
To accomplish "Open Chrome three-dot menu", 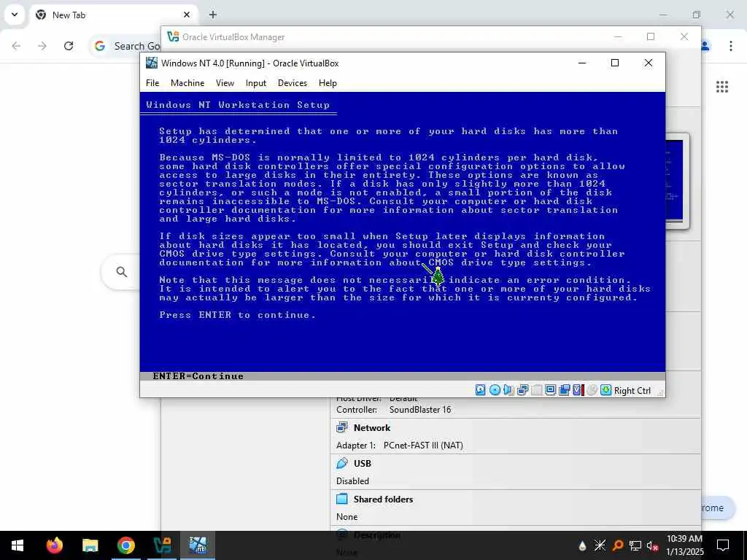I will pos(731,46).
